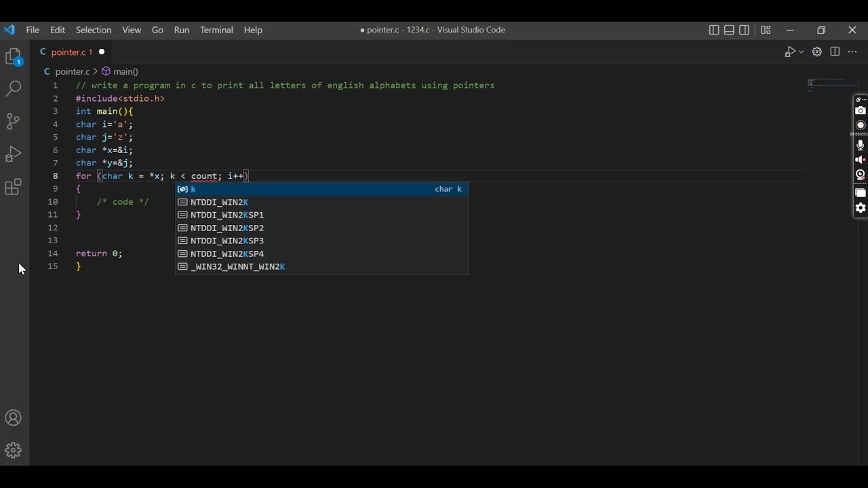This screenshot has height=488, width=868.
Task: Select suggestion _WIN32_WINNT_WIN2K
Action: click(322, 266)
